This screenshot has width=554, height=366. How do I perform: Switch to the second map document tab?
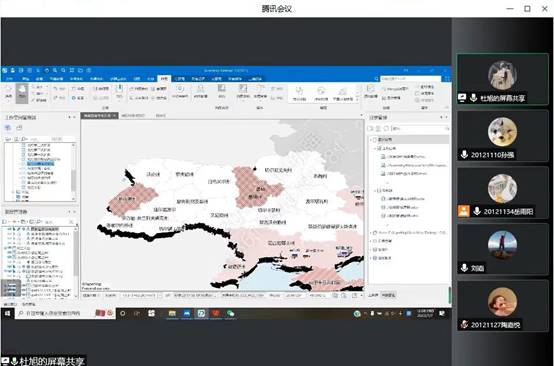(133, 116)
